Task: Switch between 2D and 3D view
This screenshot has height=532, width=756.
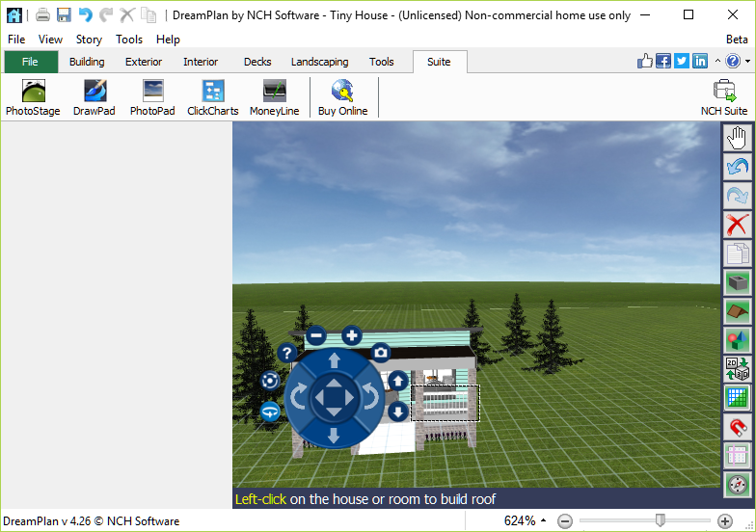Action: [x=738, y=368]
